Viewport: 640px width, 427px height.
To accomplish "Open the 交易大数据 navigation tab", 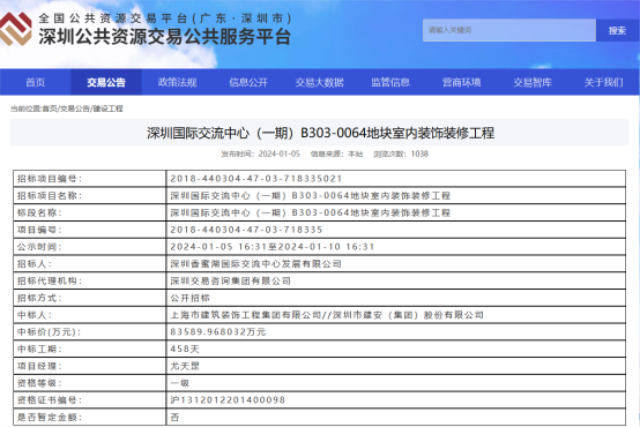I will click(319, 82).
